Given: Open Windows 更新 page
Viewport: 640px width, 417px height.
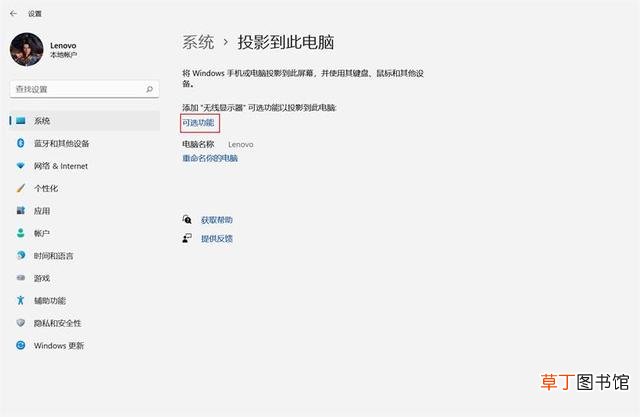Looking at the screenshot, I should click(59, 346).
